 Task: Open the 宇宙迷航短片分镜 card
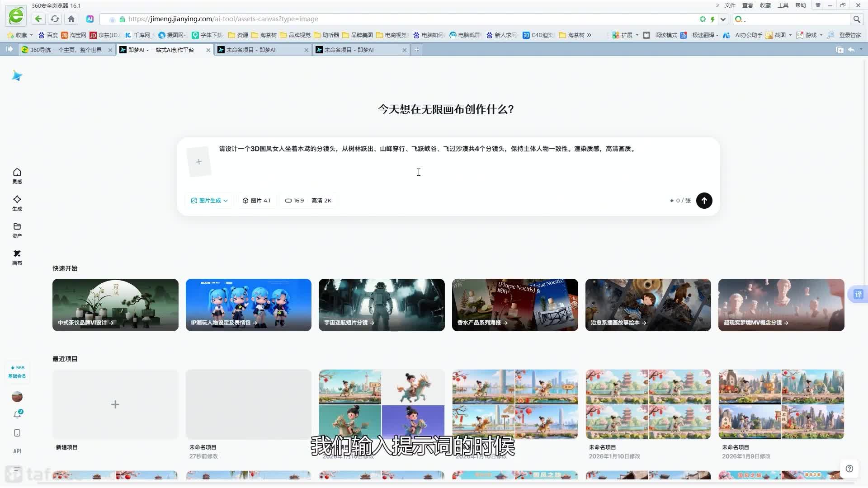click(x=382, y=305)
